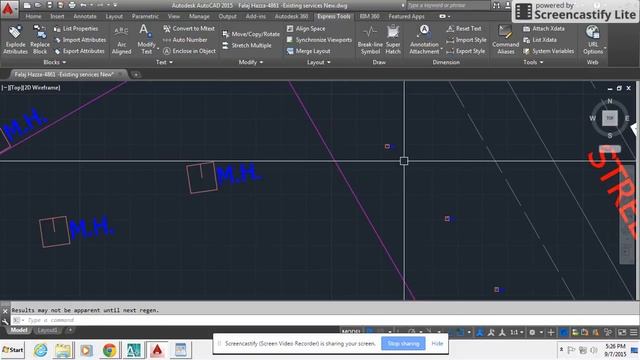This screenshot has height=360, width=640.
Task: Click the Type a command input line
Action: coord(322,320)
